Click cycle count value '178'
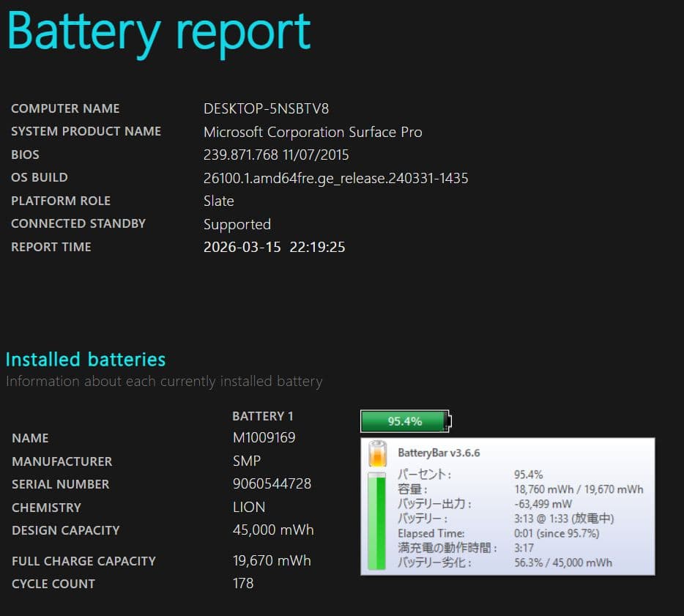 243,583
